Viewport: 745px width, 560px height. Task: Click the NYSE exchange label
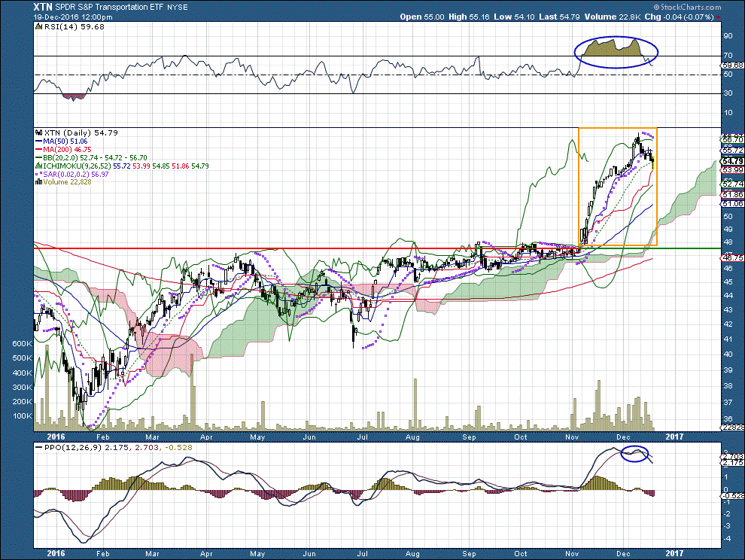tap(178, 8)
